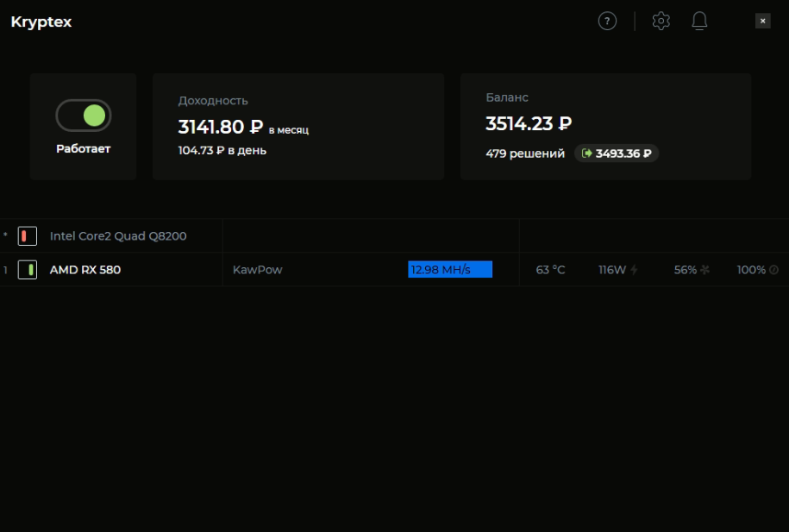The image size is (789, 532).
Task: Select the AMD RX 580 label
Action: tap(85, 270)
